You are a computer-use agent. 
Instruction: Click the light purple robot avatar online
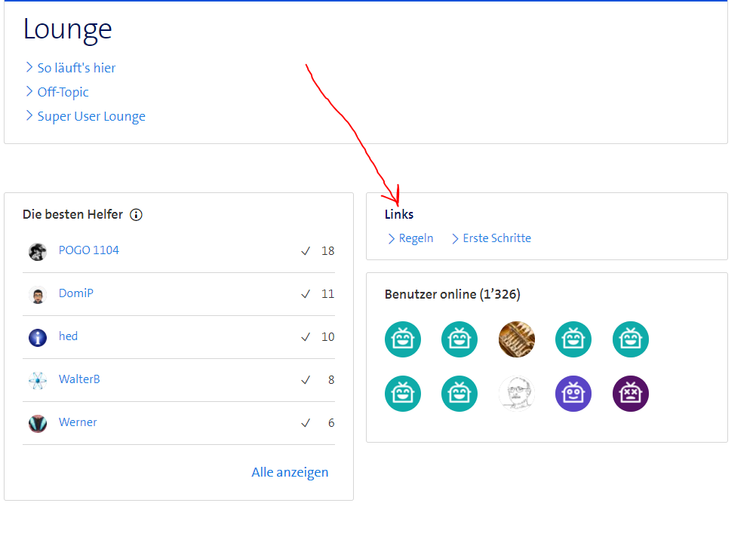pyautogui.click(x=573, y=394)
